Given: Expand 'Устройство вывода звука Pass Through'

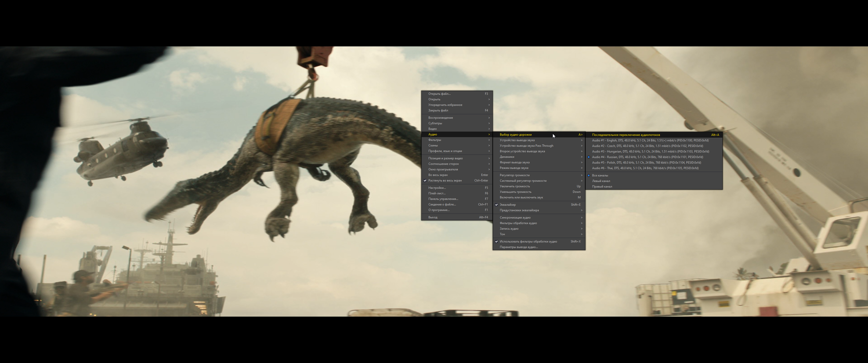Looking at the screenshot, I should [539, 145].
